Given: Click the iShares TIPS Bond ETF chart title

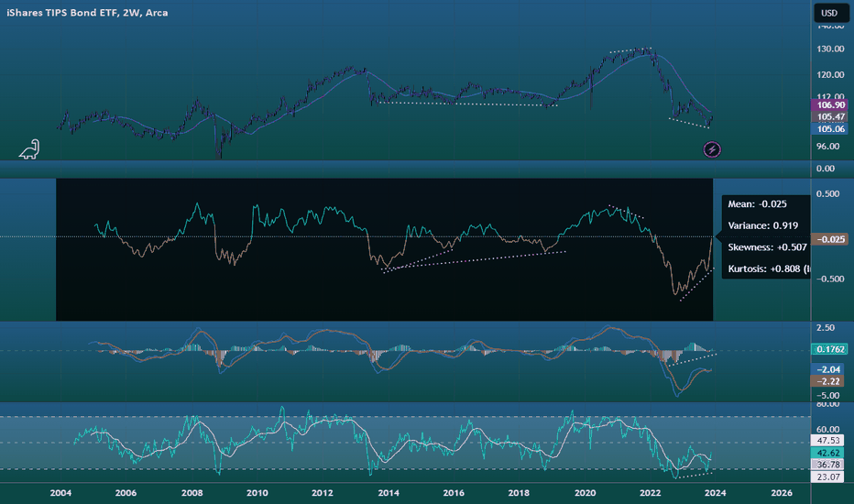Looking at the screenshot, I should (x=87, y=13).
